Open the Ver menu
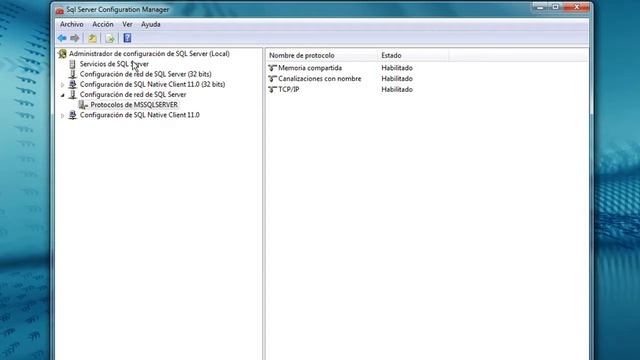640x360 pixels. click(127, 24)
